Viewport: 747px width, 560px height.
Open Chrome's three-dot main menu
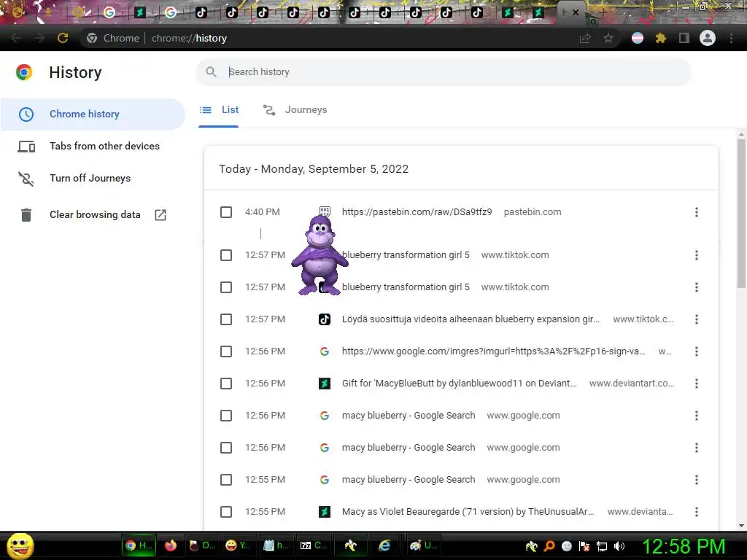[731, 38]
